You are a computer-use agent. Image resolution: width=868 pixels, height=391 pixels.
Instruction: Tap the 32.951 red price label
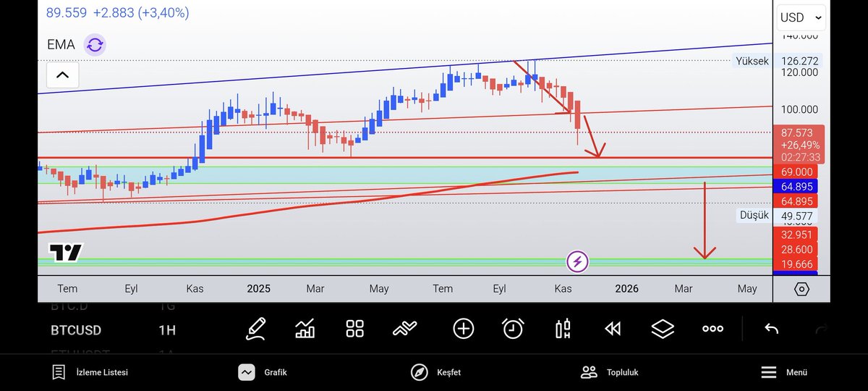796,235
